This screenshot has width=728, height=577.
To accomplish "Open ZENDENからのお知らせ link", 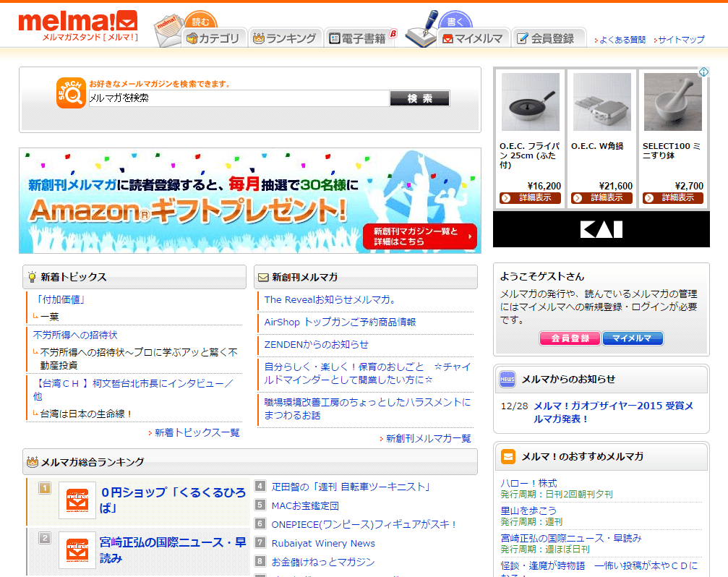I will (x=316, y=344).
